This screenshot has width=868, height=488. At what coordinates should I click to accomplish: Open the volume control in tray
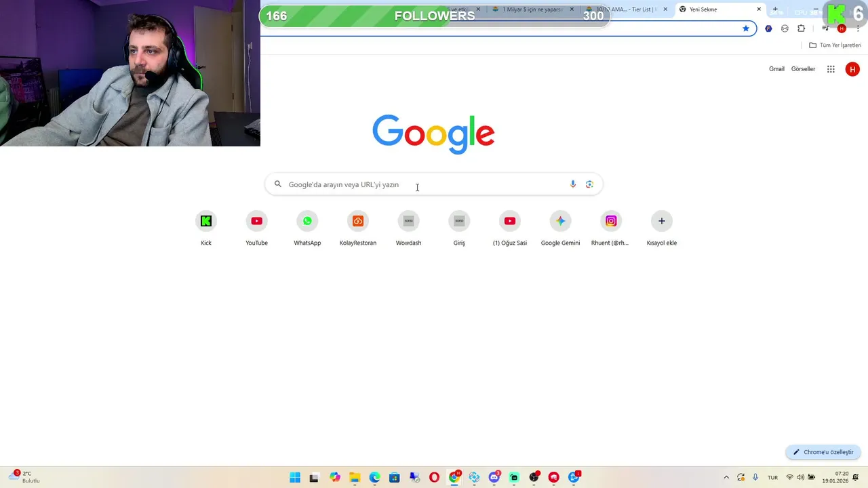tap(800, 477)
